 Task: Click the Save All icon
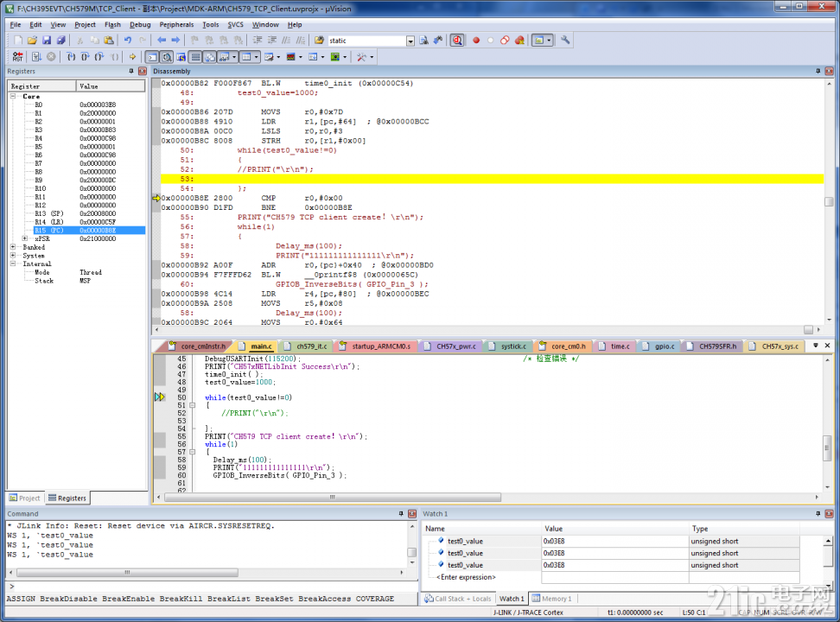click(x=61, y=41)
